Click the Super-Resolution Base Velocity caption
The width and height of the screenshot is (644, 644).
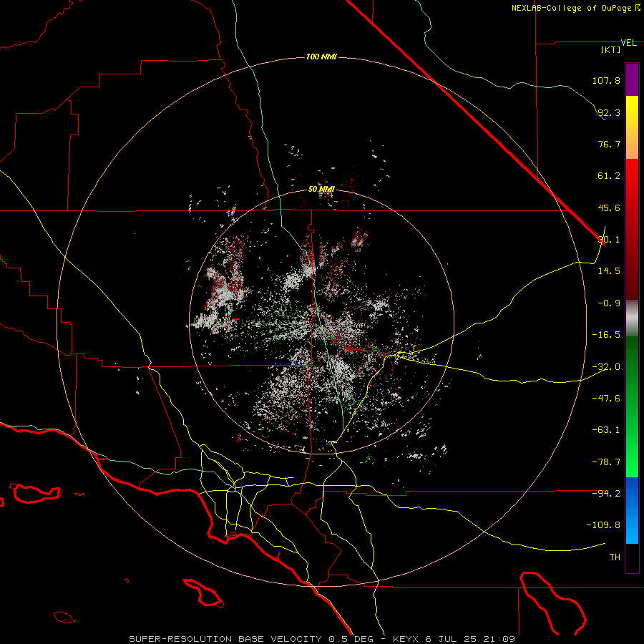pos(321,639)
